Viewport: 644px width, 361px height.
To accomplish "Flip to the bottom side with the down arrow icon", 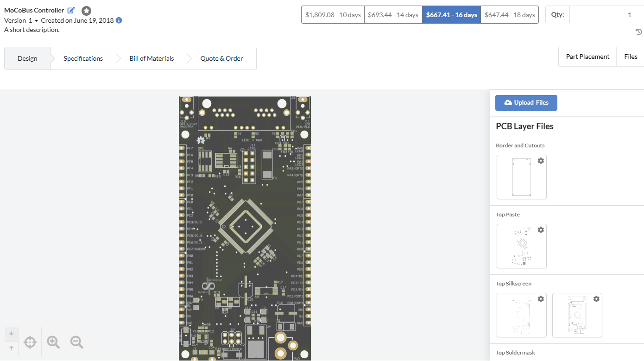I will point(11,334).
